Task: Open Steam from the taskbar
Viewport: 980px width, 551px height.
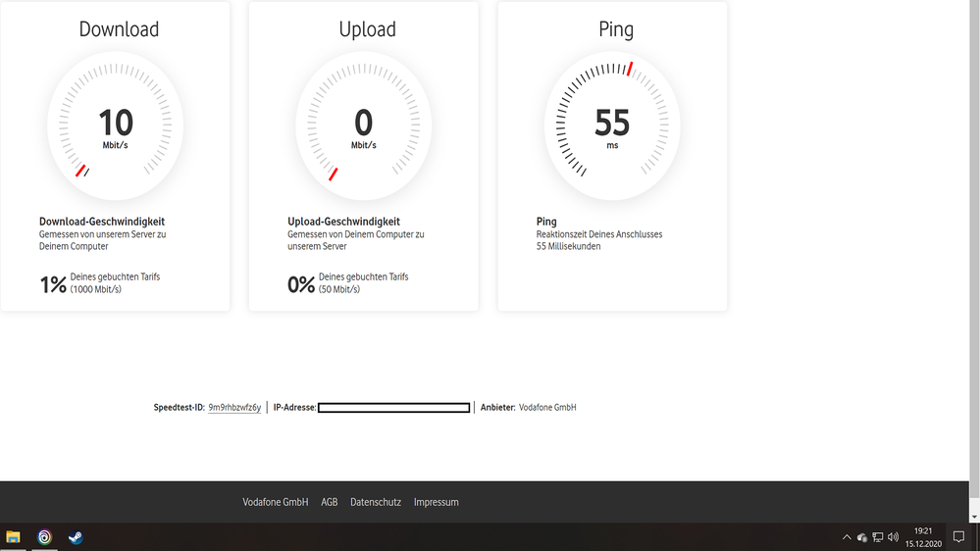Action: pyautogui.click(x=76, y=537)
